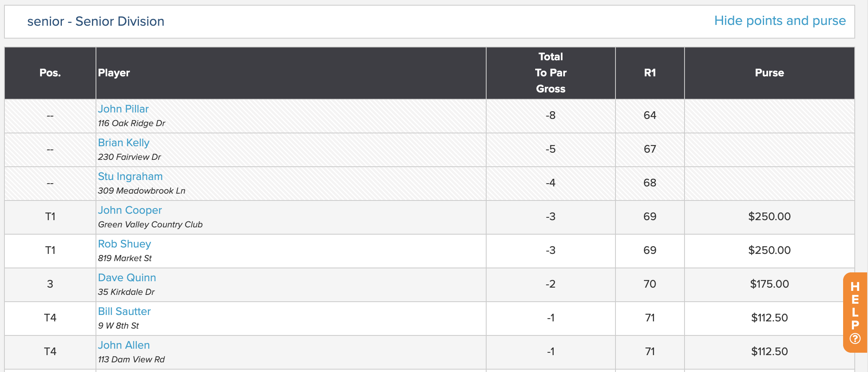Open the orange HELP side tab

coord(855,313)
